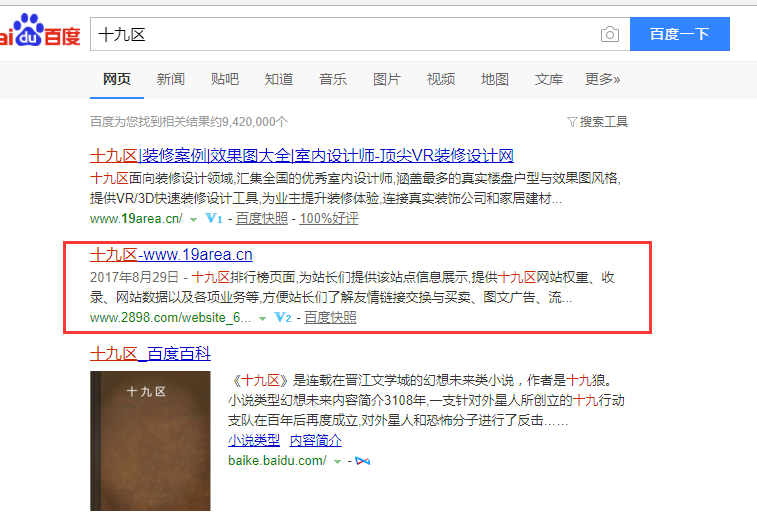Switch to the 新闻 tab
This screenshot has height=519, width=757.
coord(170,79)
